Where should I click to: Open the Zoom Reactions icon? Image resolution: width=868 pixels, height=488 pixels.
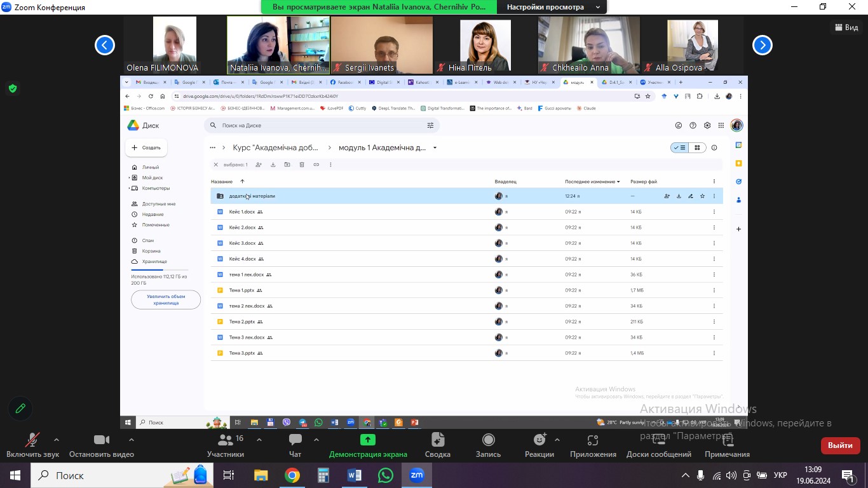pos(539,440)
